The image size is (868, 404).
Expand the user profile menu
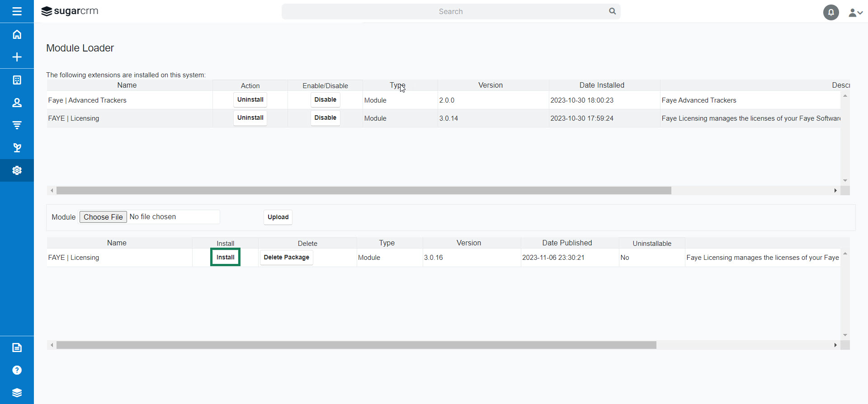[x=855, y=13]
